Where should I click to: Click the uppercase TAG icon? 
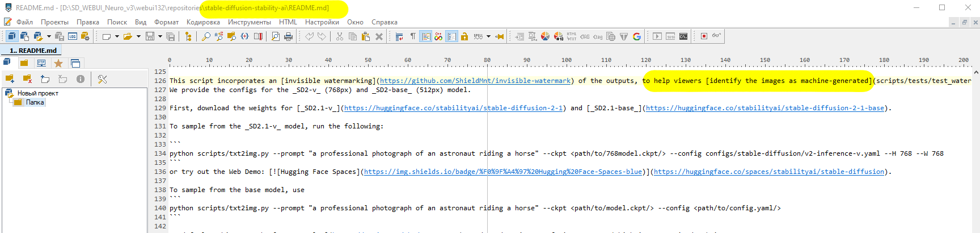pos(585,36)
